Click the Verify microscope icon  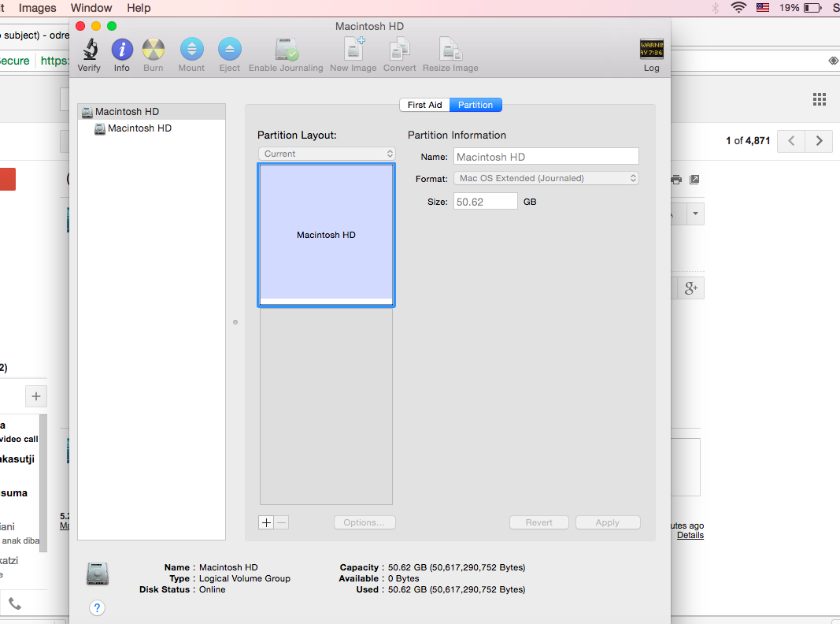click(x=90, y=50)
